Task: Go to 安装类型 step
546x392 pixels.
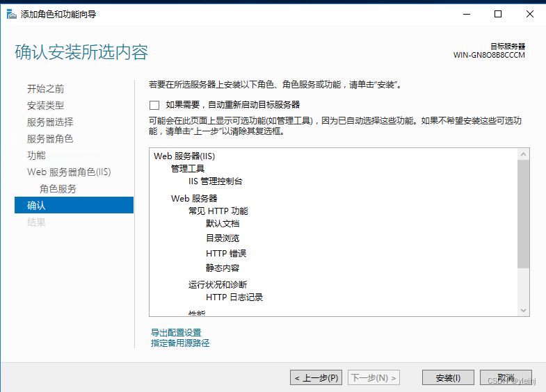Action: pyautogui.click(x=46, y=106)
